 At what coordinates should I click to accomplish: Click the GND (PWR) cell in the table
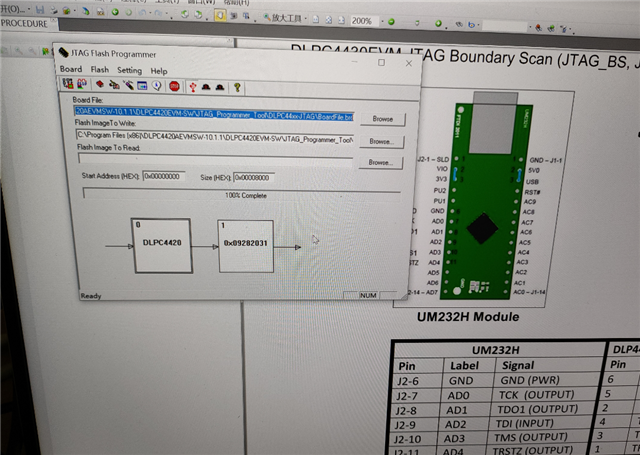(530, 380)
